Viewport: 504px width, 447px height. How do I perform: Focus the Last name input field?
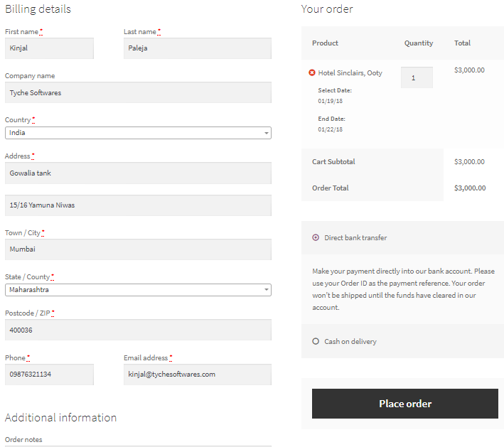click(197, 48)
